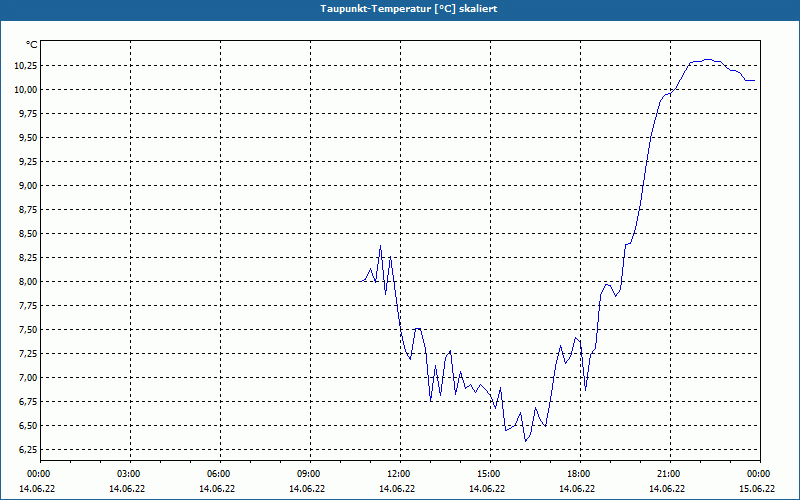Click the 14.06.22 date under 12:00
Viewport: 800px width, 500px height.
coord(397,489)
